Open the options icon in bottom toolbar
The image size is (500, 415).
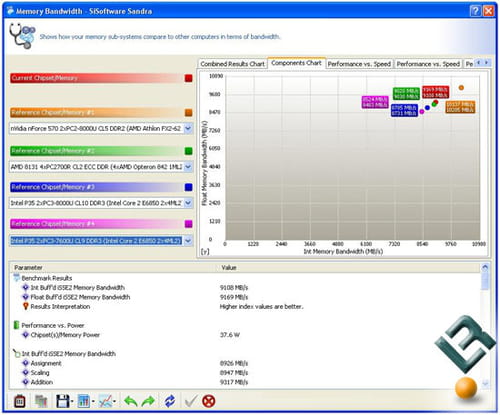(x=20, y=401)
